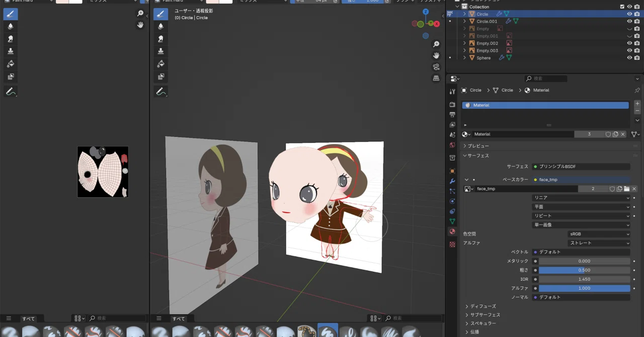Viewport: 644px width, 337px height.
Task: Select the Fill bucket tool in the 3D viewport toolbar
Action: point(160,64)
